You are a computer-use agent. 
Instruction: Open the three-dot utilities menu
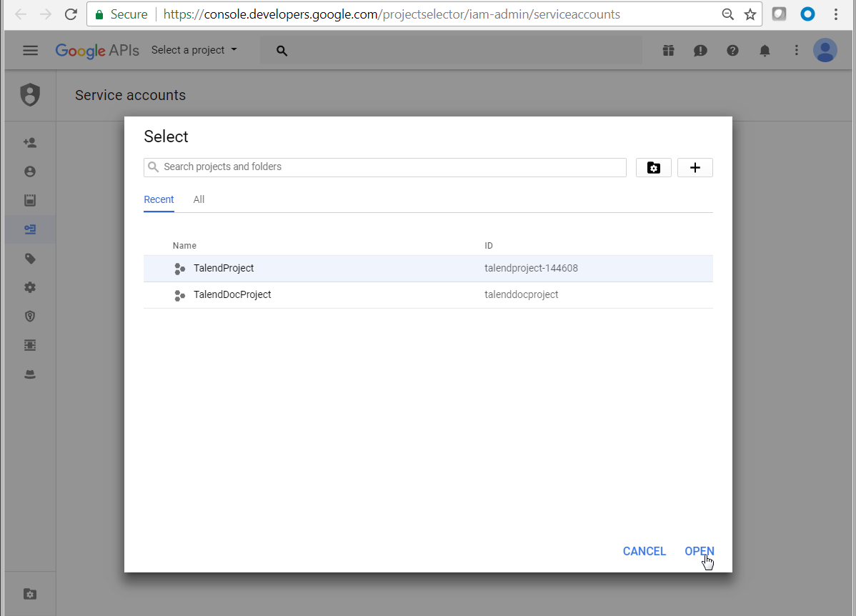pos(797,50)
